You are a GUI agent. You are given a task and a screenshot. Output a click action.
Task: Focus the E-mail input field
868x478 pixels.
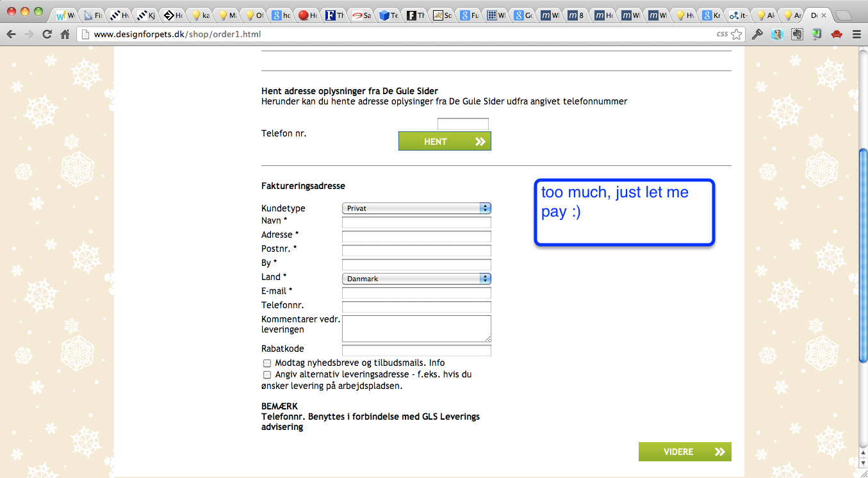(416, 293)
